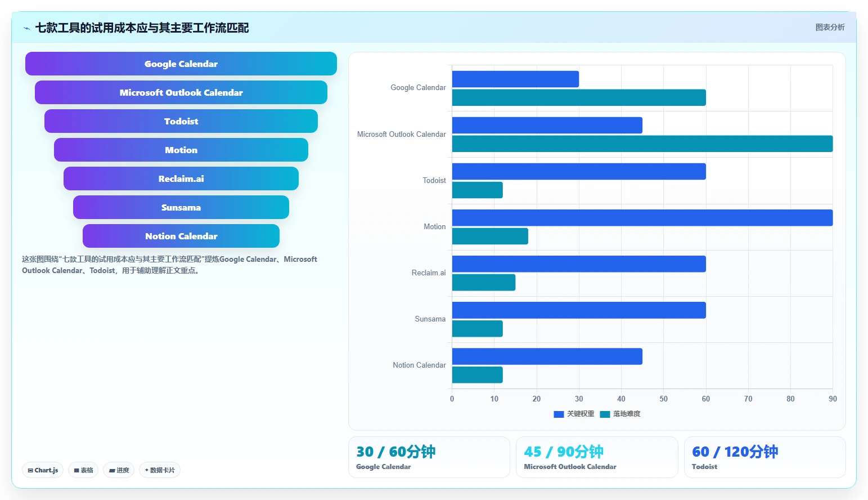Click the Notion Calendar funnel bar
This screenshot has width=868, height=500.
point(181,236)
